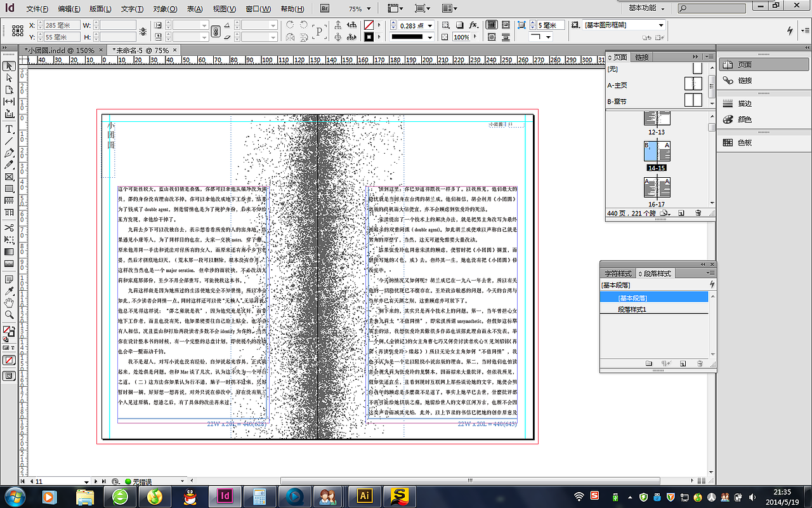Select the Type tool

pyautogui.click(x=9, y=128)
